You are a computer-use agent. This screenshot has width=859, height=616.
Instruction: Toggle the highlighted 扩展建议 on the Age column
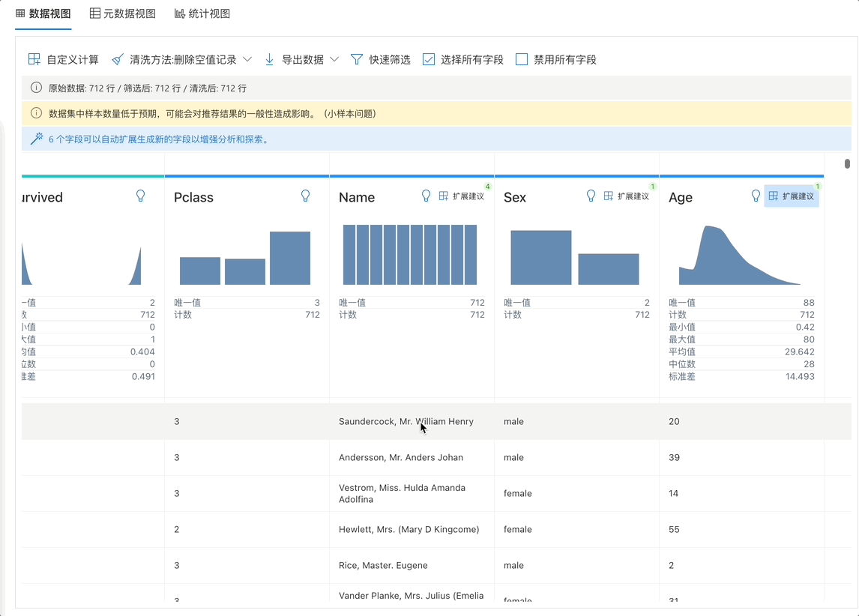791,195
